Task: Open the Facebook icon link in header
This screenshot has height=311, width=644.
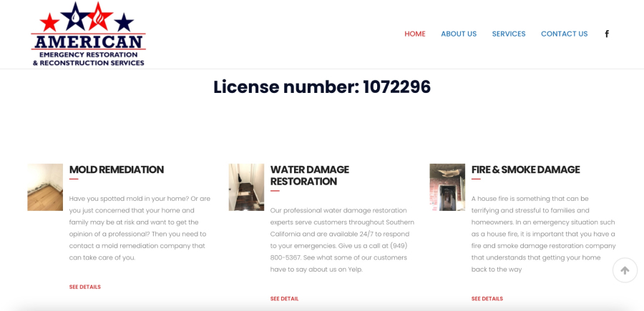Action: [607, 34]
